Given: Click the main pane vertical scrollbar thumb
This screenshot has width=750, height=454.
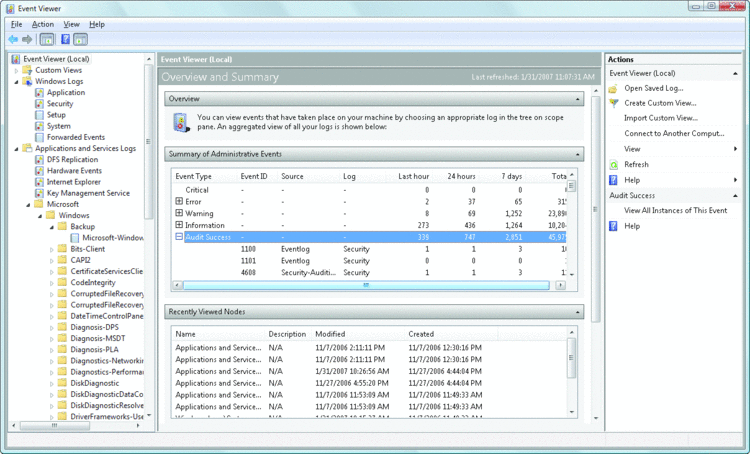Looking at the screenshot, I should [596, 209].
